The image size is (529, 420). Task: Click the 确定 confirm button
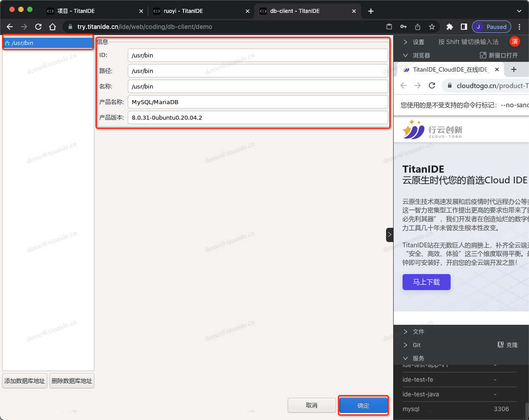[x=363, y=405]
